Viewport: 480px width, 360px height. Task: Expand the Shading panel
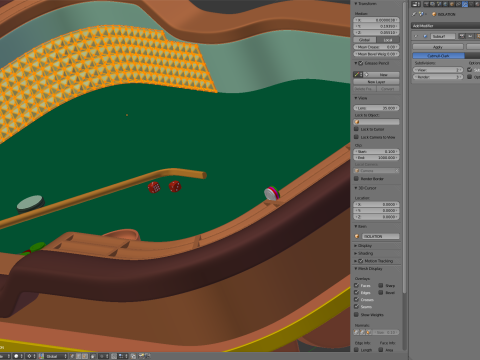[x=363, y=253]
